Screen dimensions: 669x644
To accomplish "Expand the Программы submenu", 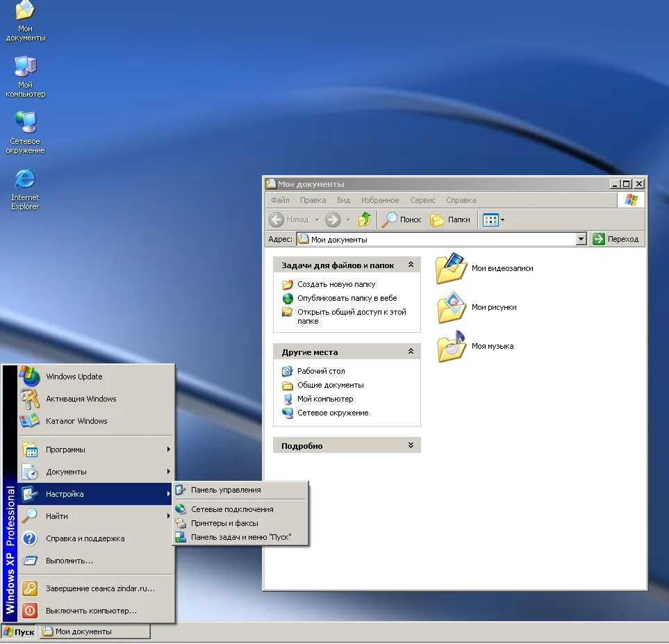I will coord(96,449).
